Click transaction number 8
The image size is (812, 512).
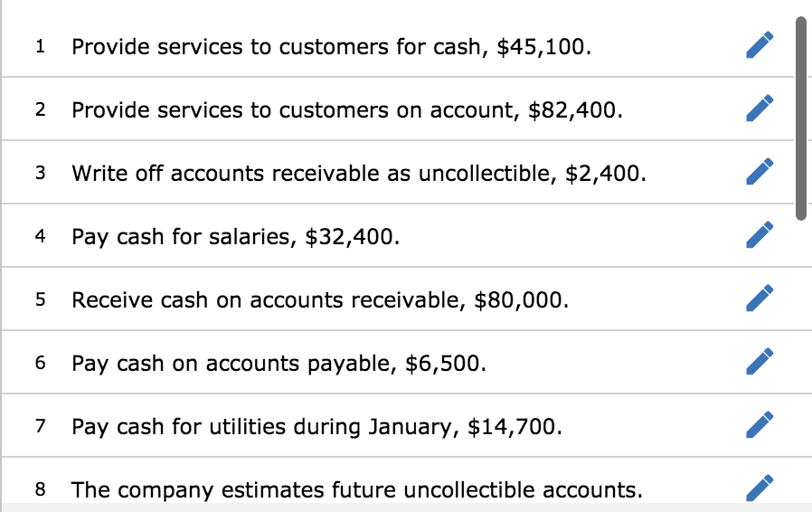[40, 489]
